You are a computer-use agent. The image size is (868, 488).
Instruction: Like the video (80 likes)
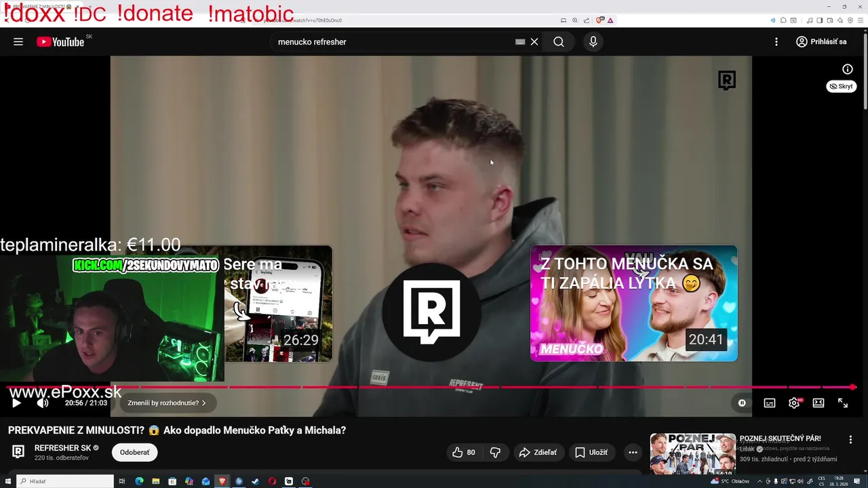(x=464, y=452)
